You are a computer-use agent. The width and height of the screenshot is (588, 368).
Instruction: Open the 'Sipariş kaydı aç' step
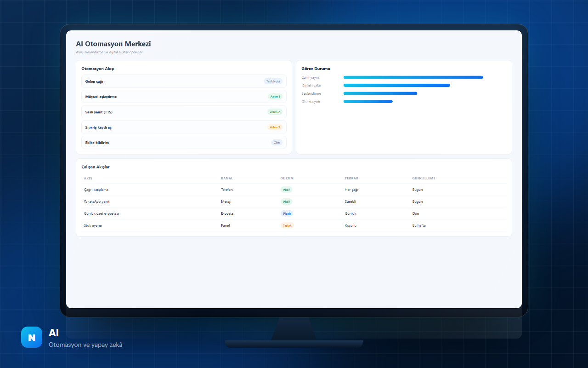click(184, 127)
